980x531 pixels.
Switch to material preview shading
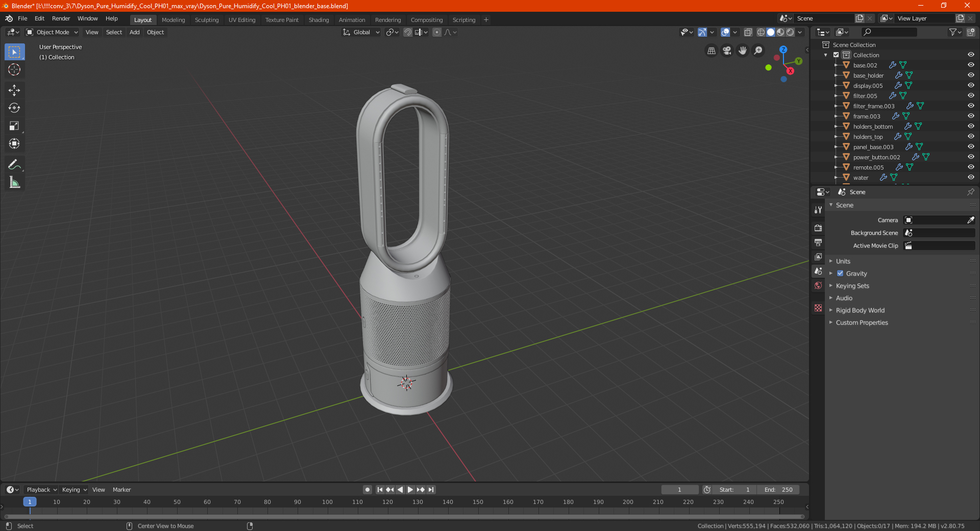click(780, 32)
